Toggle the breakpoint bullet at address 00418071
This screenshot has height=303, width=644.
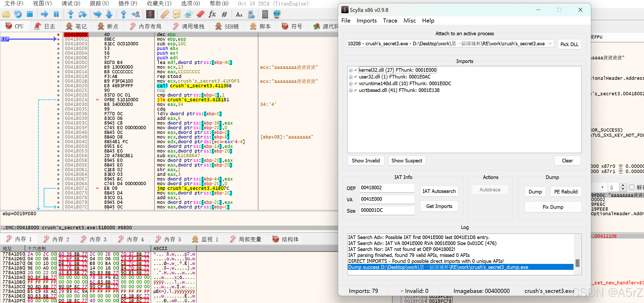(58, 188)
